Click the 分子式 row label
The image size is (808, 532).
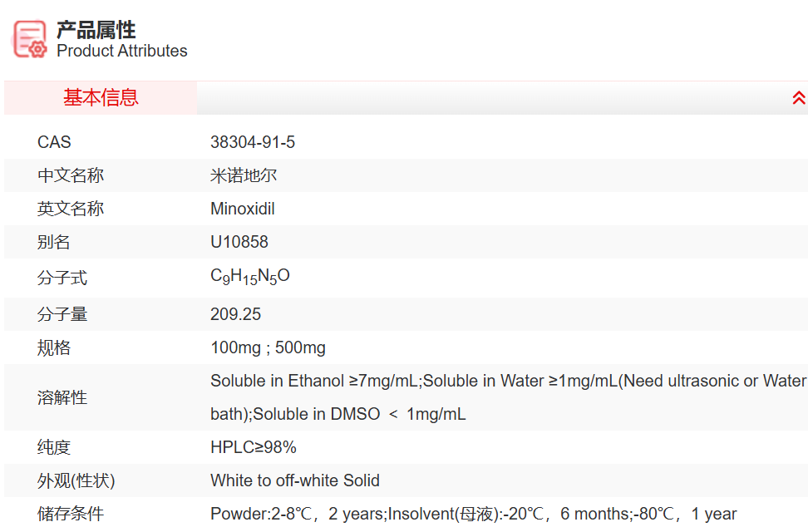pyautogui.click(x=62, y=278)
